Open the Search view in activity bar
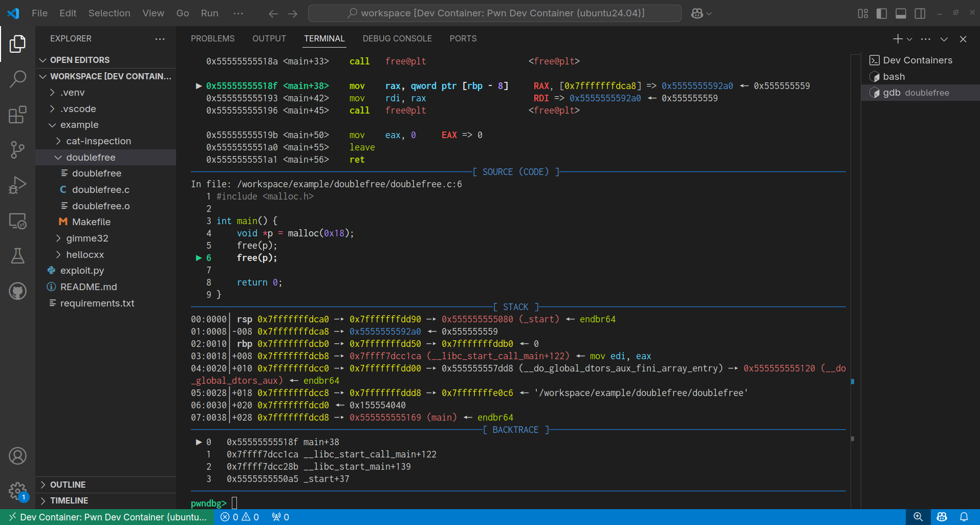 point(17,79)
